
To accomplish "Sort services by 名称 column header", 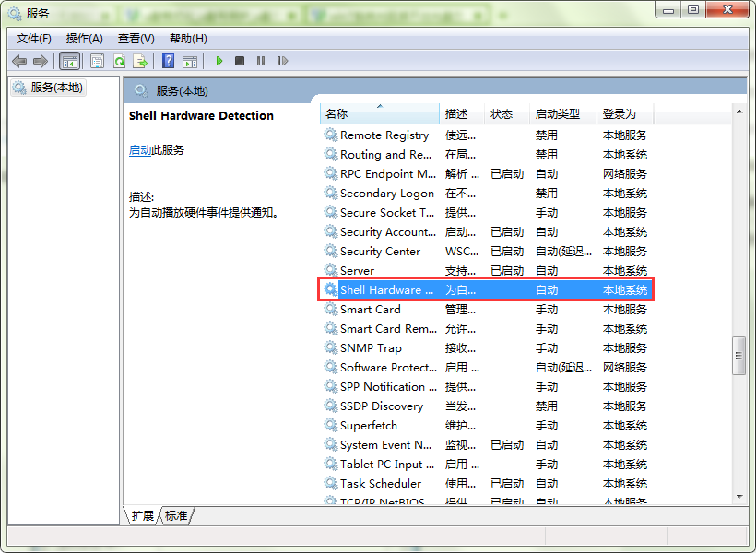I will pyautogui.click(x=378, y=113).
